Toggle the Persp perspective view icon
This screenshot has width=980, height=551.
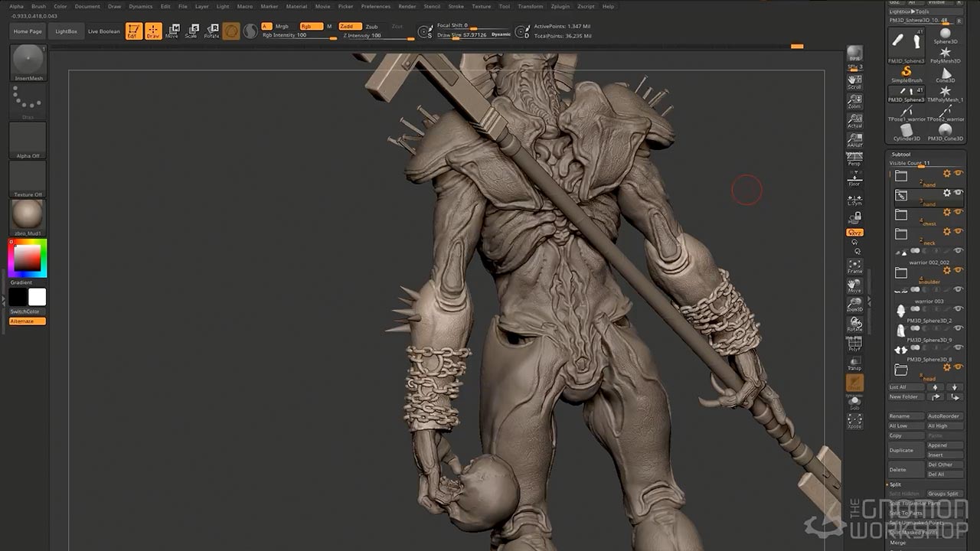click(854, 159)
